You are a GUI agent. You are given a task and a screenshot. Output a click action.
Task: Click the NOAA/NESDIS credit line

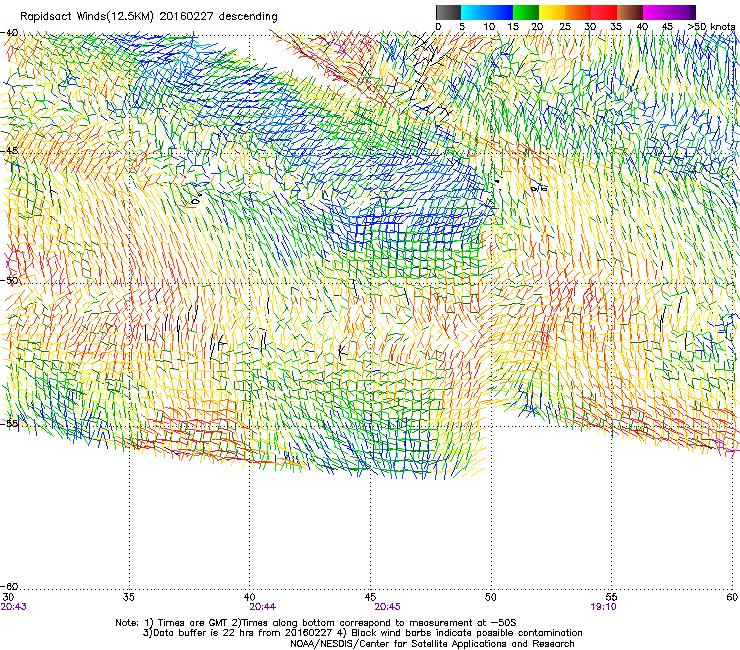[432, 644]
